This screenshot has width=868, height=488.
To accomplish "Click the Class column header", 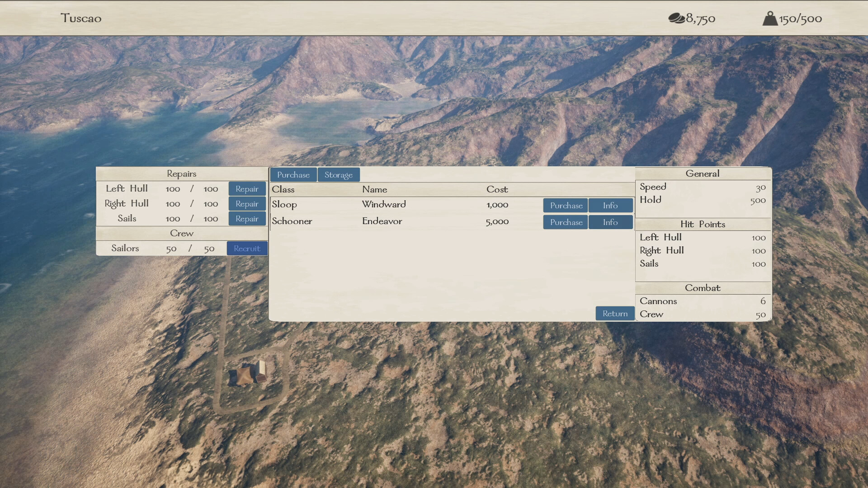I will [x=283, y=189].
